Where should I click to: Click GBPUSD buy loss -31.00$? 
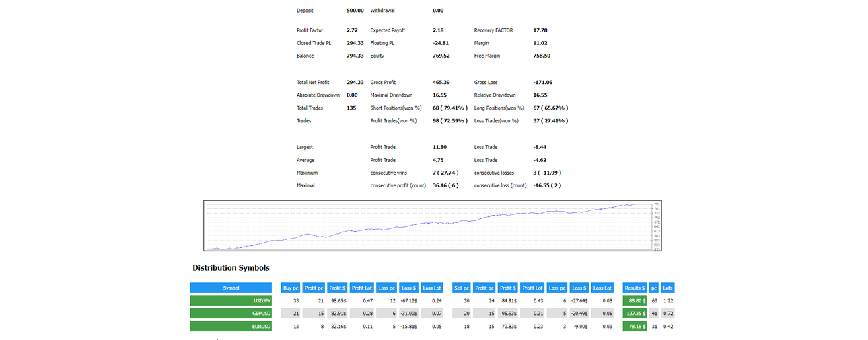click(409, 313)
